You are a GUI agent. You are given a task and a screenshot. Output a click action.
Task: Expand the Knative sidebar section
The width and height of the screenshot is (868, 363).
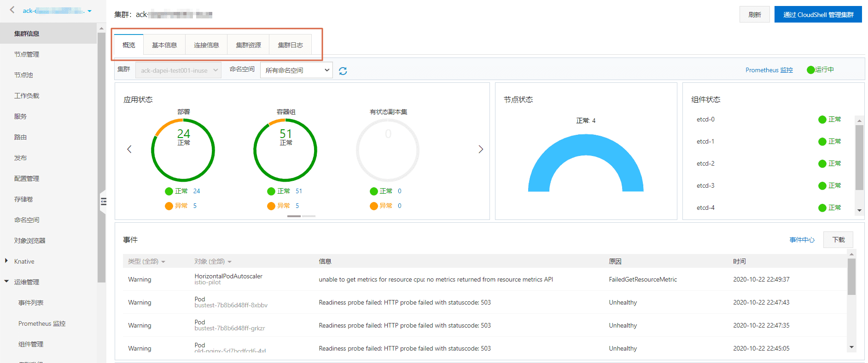click(6, 261)
